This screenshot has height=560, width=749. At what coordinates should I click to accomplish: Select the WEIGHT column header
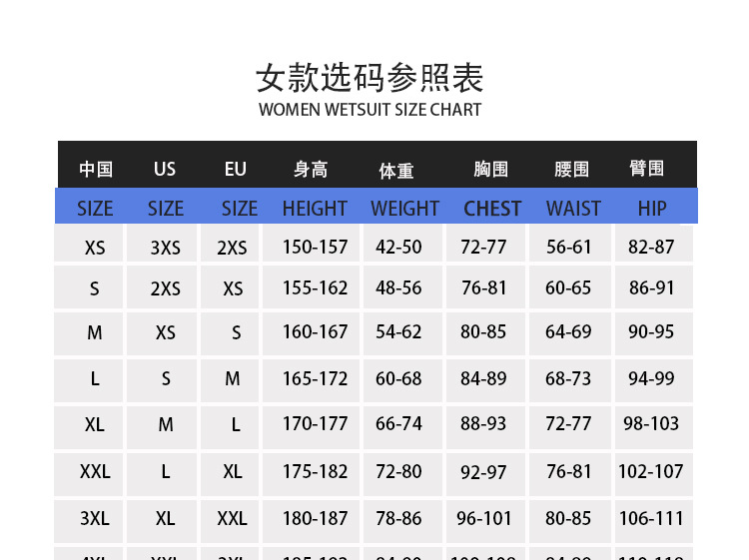click(x=404, y=209)
